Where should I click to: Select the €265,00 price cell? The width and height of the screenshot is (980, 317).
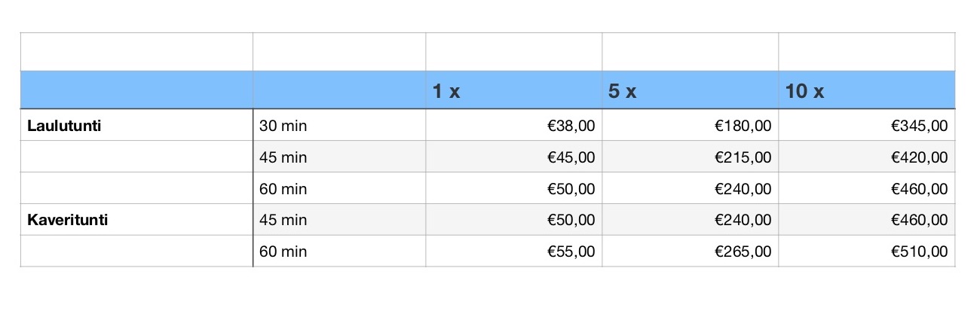[x=691, y=251]
